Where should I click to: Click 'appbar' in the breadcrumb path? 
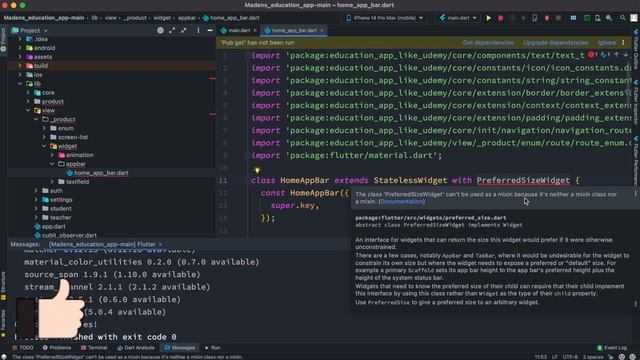point(187,18)
